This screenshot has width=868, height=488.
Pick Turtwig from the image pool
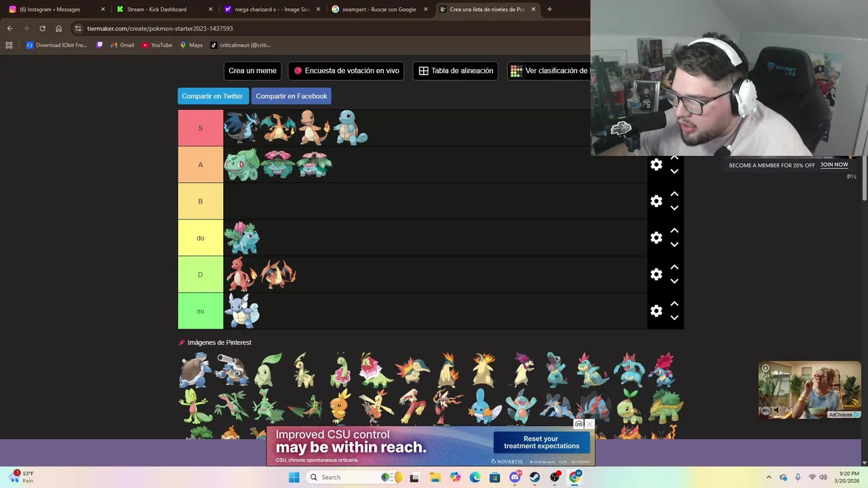click(630, 405)
